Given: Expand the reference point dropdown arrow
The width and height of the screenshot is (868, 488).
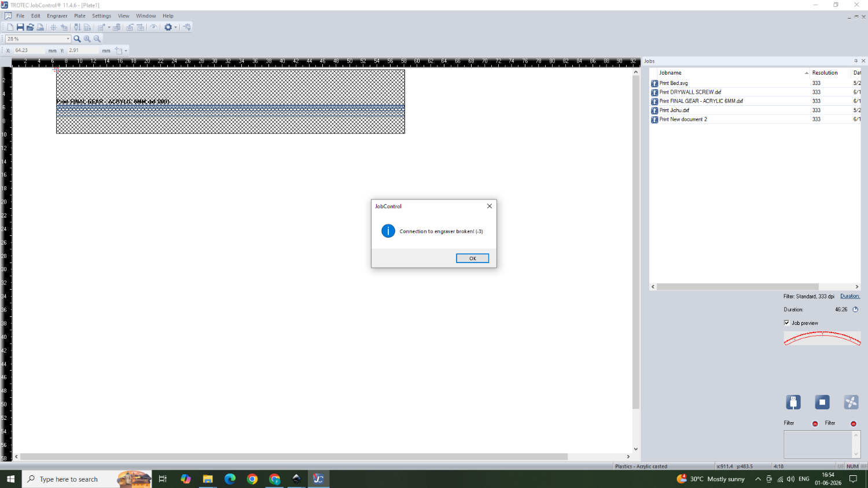Looking at the screenshot, I should (x=126, y=51).
